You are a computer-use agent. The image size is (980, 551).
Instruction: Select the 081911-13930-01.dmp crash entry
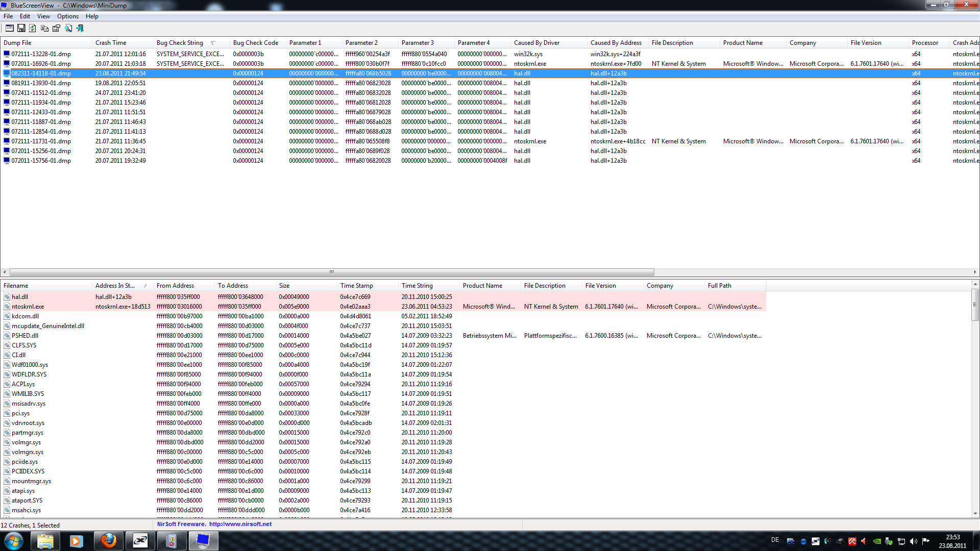click(x=41, y=83)
